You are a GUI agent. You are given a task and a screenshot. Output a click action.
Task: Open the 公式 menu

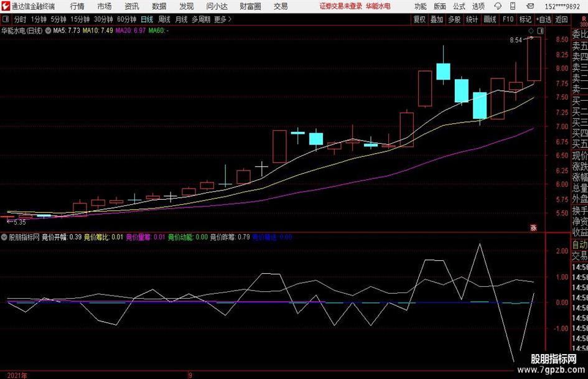click(459, 6)
